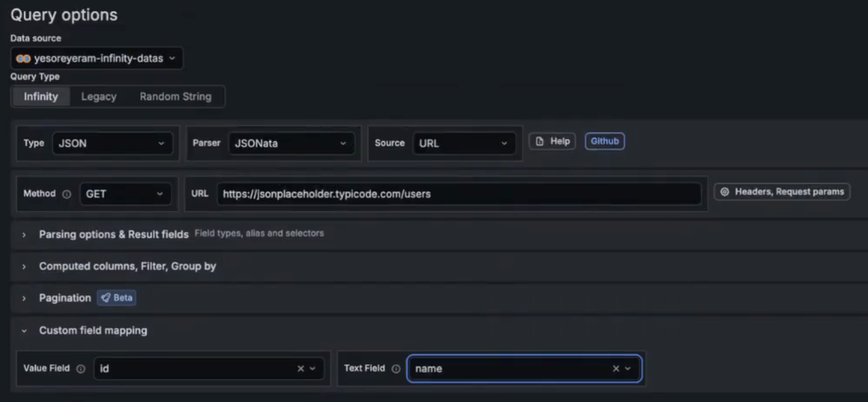
Task: Choose Random String query type
Action: (x=175, y=97)
